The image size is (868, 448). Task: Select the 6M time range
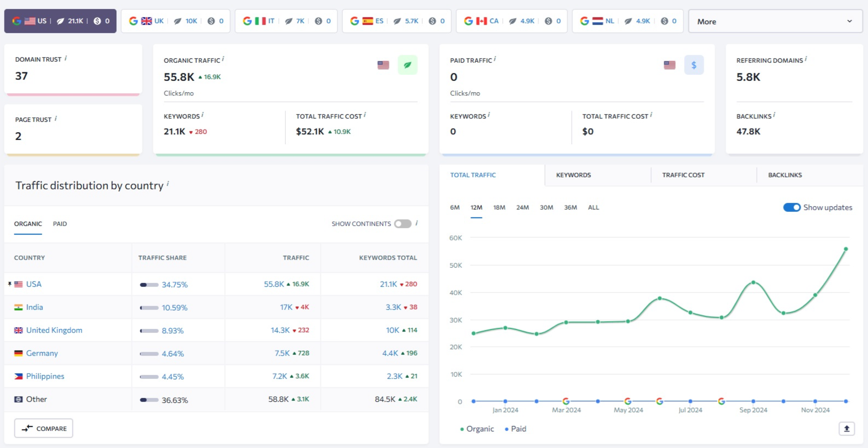pyautogui.click(x=455, y=207)
